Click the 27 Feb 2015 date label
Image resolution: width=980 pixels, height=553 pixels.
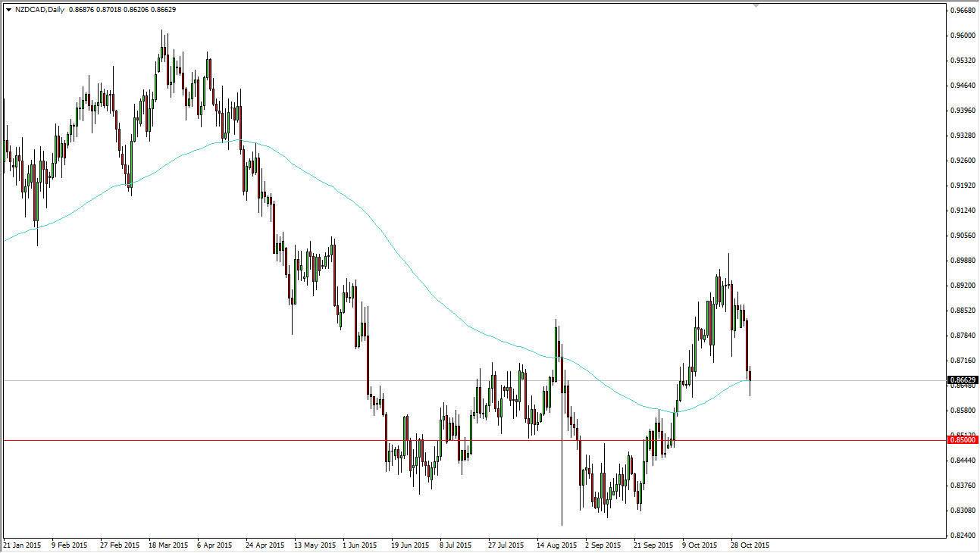120,545
